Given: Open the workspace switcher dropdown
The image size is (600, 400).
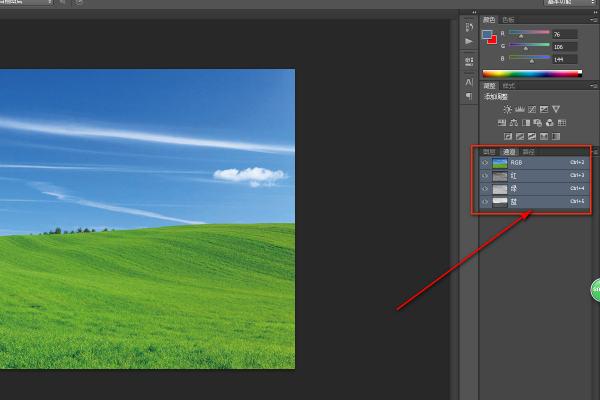Looking at the screenshot, I should pyautogui.click(x=570, y=2).
